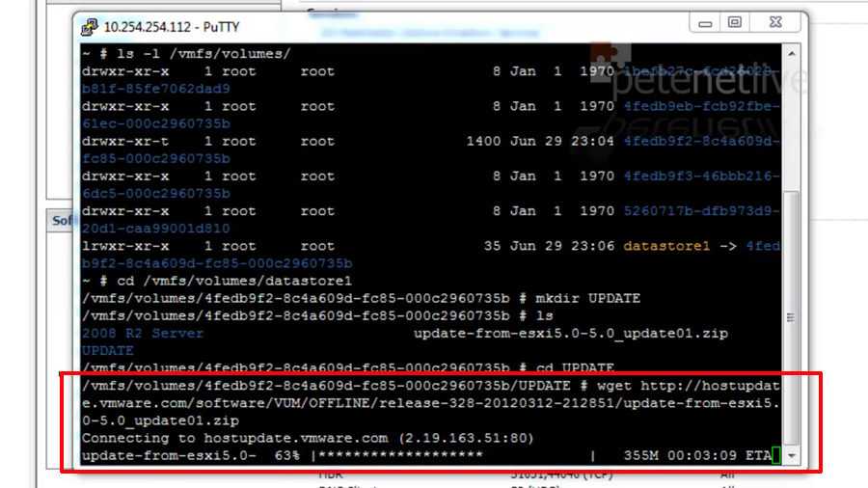Image resolution: width=868 pixels, height=488 pixels.
Task: Open the PuTTY system menu icon
Action: (x=89, y=27)
